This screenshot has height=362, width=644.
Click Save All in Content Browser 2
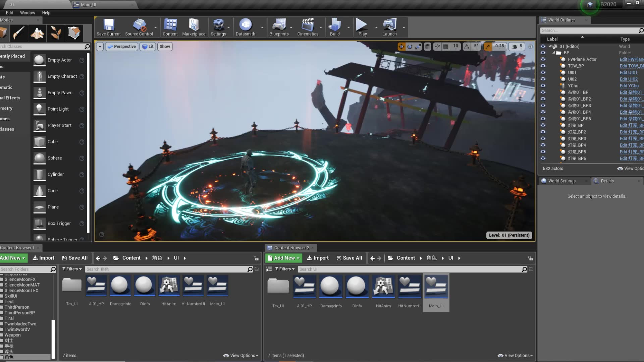350,258
